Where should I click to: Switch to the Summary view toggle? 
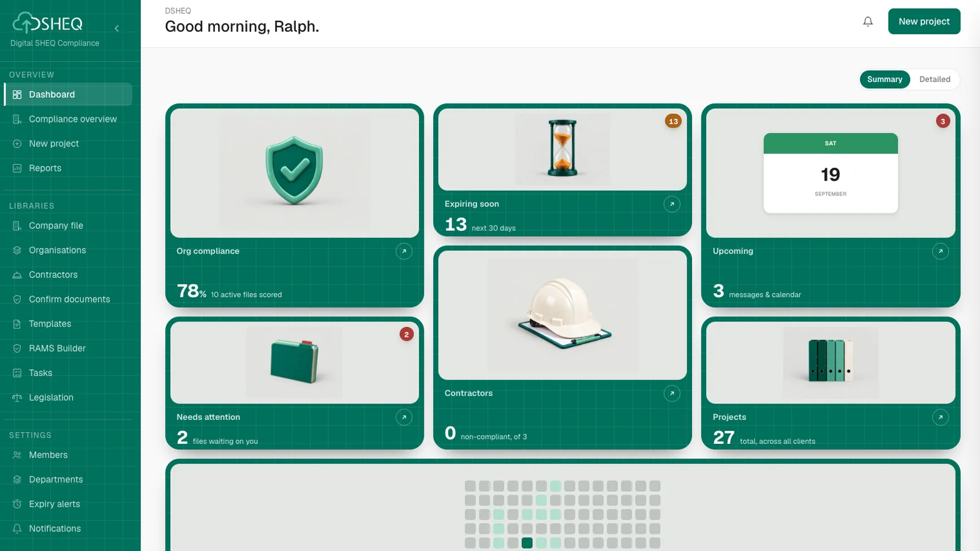[884, 80]
